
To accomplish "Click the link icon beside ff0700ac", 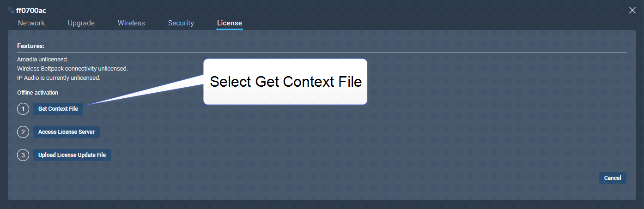I will pos(11,10).
